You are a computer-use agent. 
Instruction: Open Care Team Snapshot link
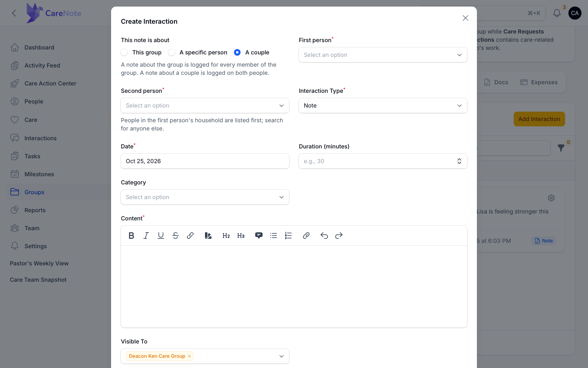tap(38, 280)
